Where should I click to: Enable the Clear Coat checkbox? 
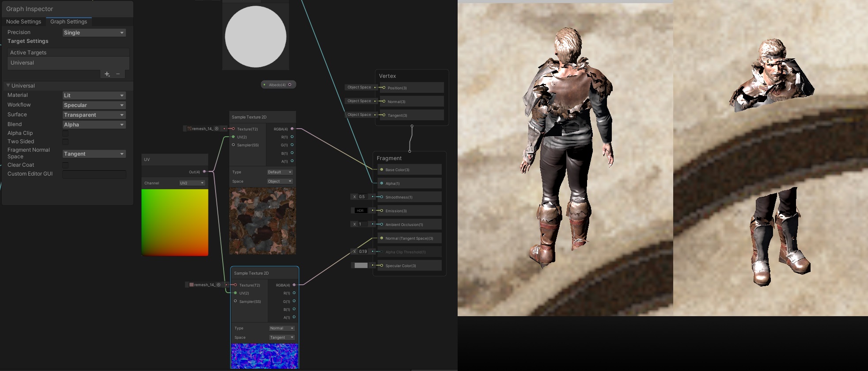65,165
